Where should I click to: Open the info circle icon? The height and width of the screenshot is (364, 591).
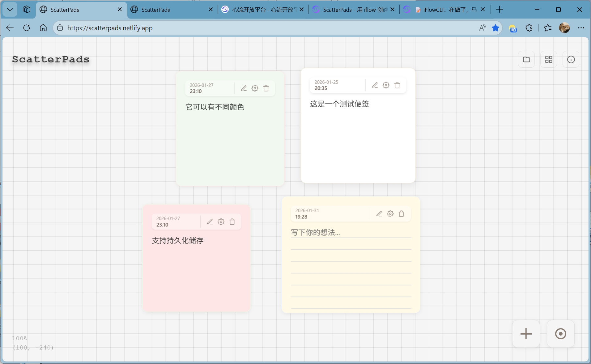(x=571, y=60)
